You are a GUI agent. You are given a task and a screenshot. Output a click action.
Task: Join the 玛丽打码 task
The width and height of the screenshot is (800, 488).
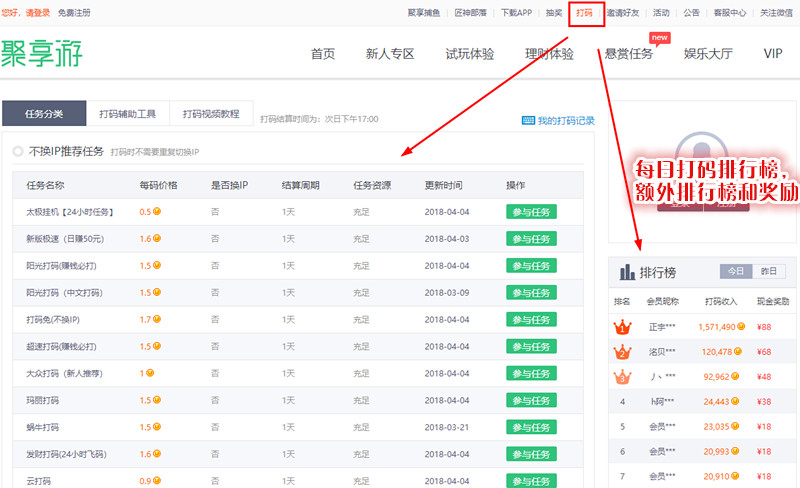(x=531, y=401)
